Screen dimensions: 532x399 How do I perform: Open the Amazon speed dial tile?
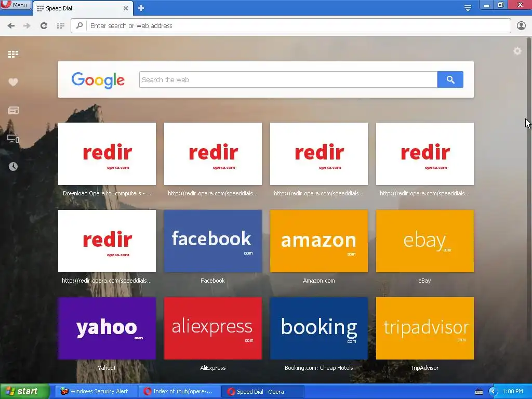pos(318,241)
